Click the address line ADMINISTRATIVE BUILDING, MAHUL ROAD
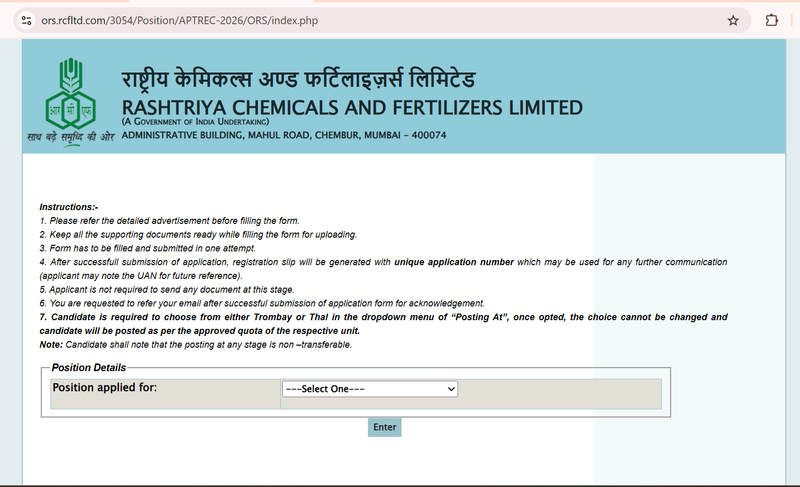This screenshot has width=800, height=487. tap(284, 135)
